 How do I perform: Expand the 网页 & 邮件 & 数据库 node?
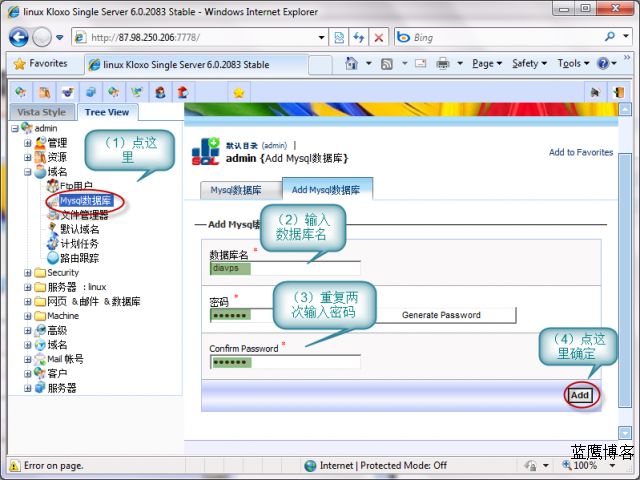point(27,302)
